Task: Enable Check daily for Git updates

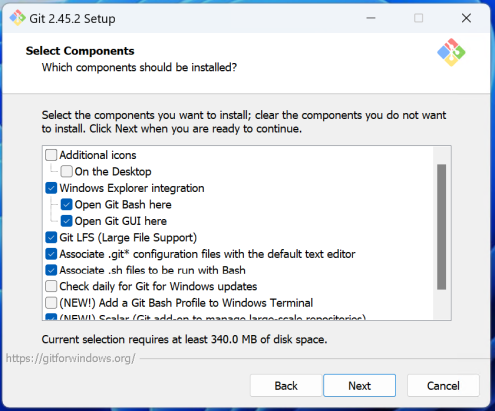Action: (x=51, y=286)
